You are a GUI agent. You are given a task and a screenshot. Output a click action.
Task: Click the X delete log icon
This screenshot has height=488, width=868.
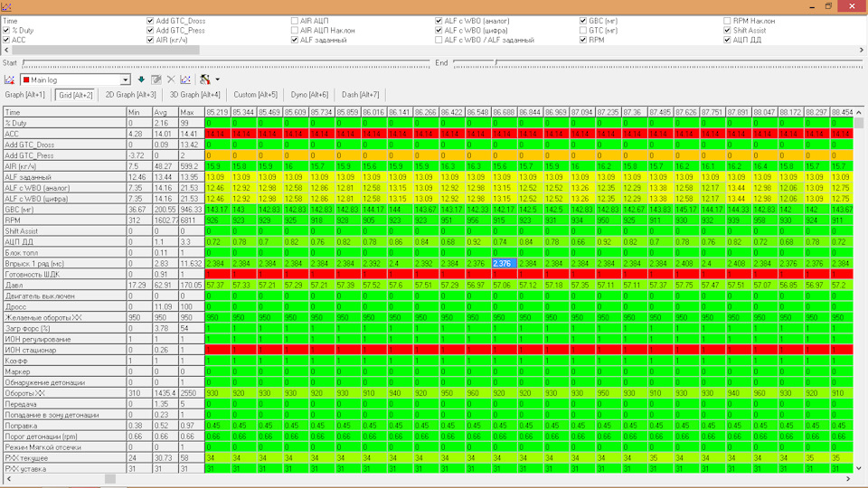[x=171, y=80]
